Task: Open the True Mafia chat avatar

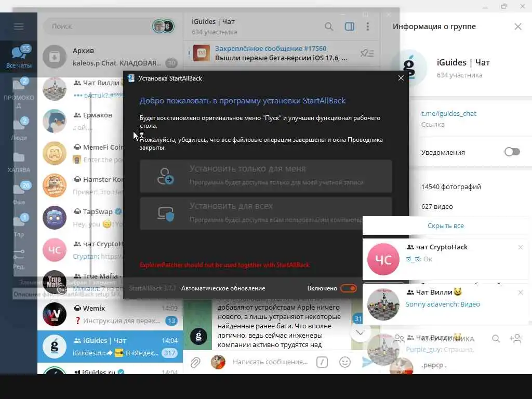Action: (x=54, y=282)
